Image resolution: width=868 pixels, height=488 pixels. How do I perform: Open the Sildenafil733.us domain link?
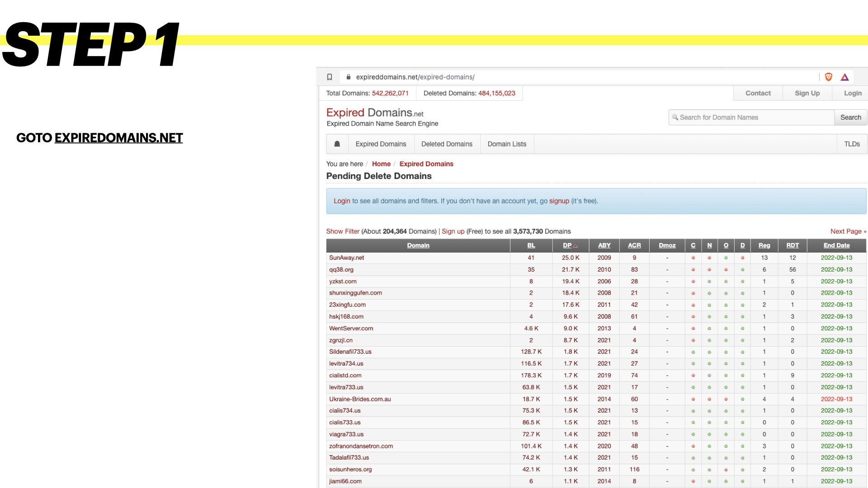click(x=350, y=352)
